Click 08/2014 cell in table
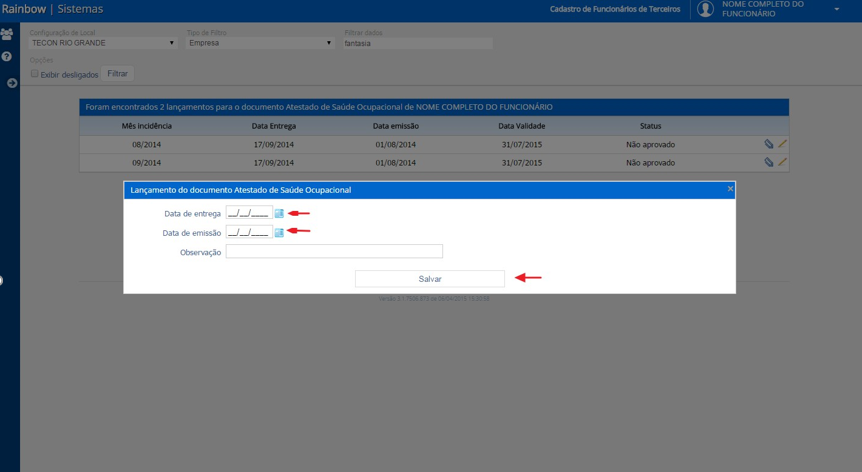 coord(147,145)
